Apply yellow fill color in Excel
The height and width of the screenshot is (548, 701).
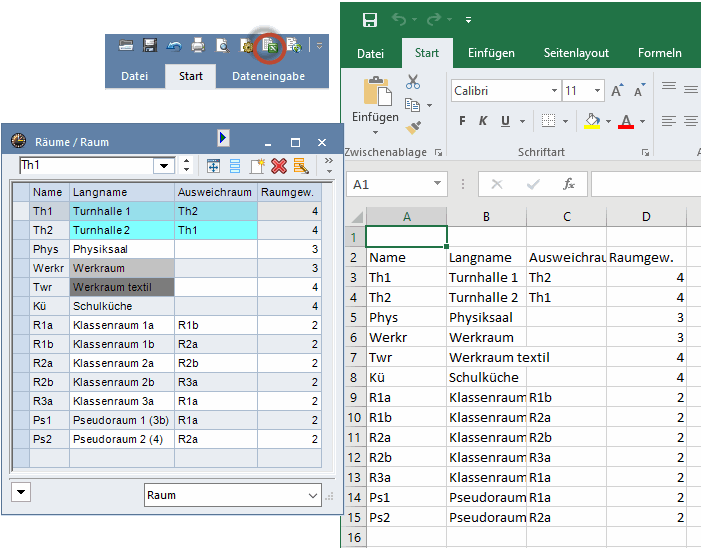tap(592, 121)
